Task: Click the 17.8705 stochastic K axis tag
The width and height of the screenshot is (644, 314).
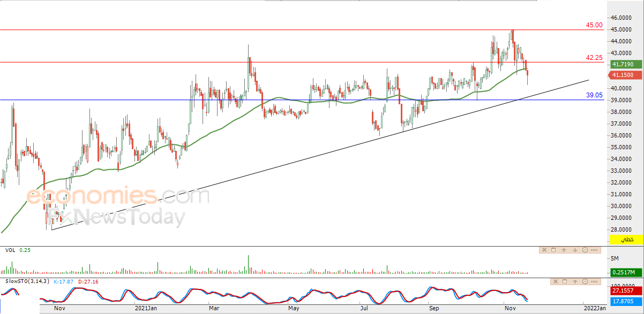Action: click(x=627, y=301)
